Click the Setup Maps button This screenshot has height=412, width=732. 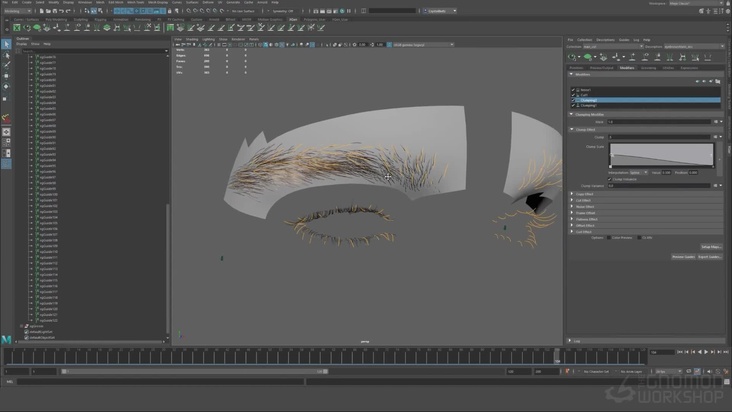(x=710, y=246)
